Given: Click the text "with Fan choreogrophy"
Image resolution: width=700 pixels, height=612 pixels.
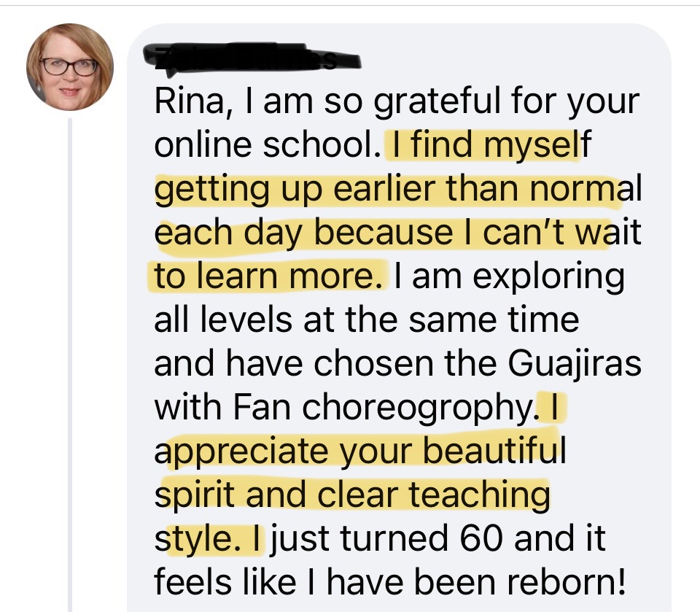Looking at the screenshot, I should coord(341,408).
